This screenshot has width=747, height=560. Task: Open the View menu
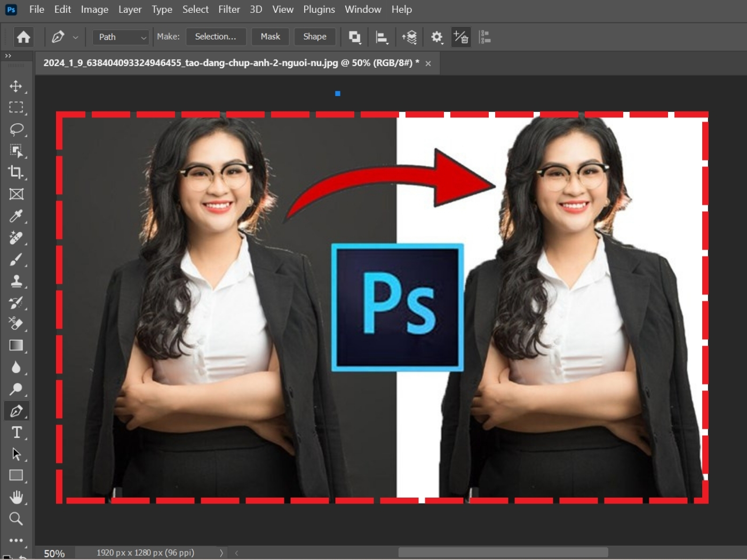tap(283, 10)
